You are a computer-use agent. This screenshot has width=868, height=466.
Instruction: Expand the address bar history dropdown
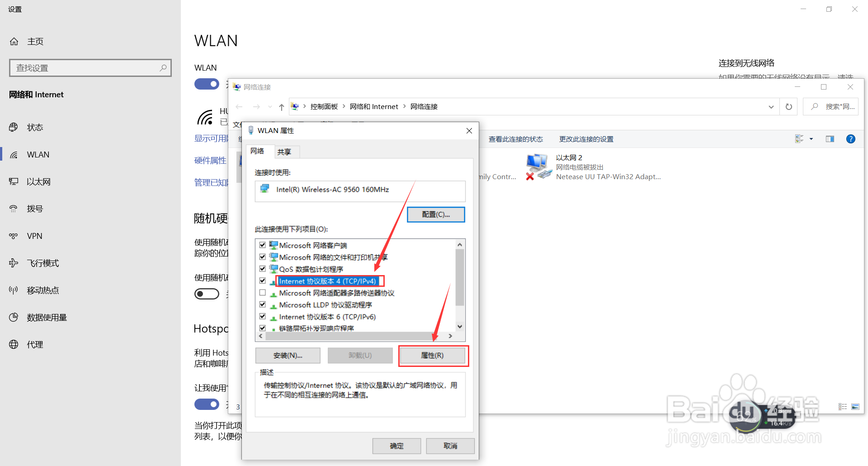(x=771, y=107)
